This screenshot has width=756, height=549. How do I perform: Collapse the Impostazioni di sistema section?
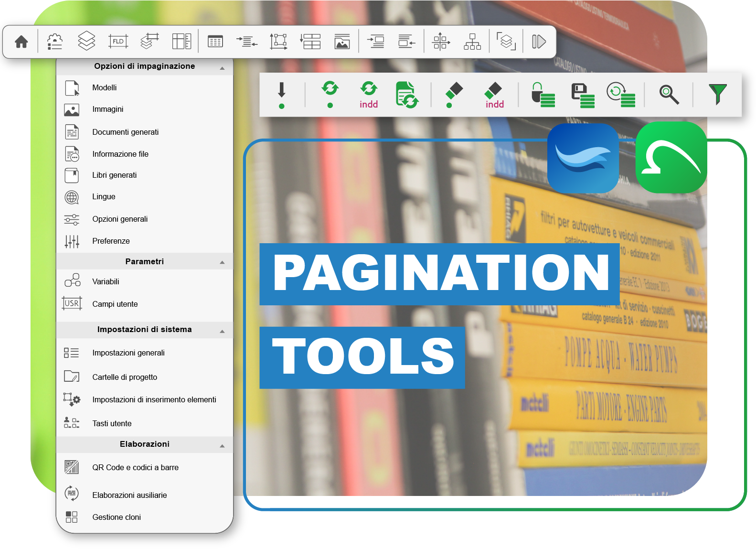pos(222,331)
